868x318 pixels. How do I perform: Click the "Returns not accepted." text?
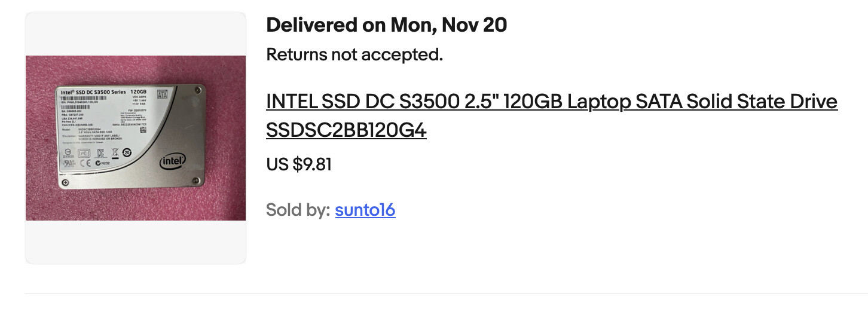click(x=354, y=54)
